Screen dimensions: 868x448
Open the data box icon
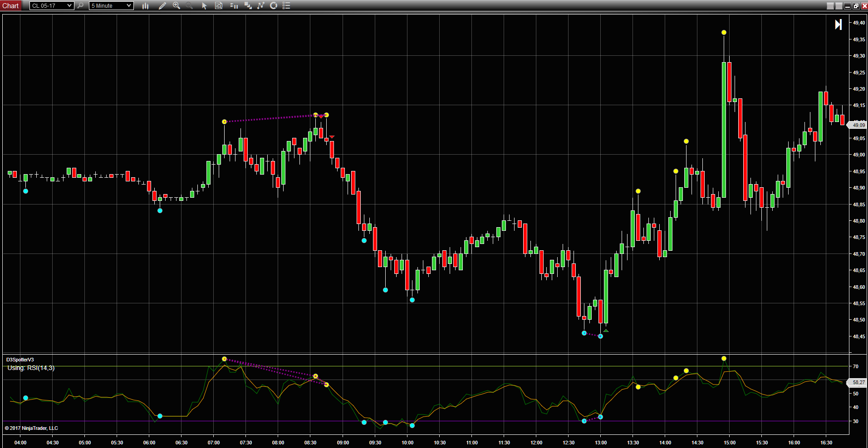pyautogui.click(x=219, y=5)
